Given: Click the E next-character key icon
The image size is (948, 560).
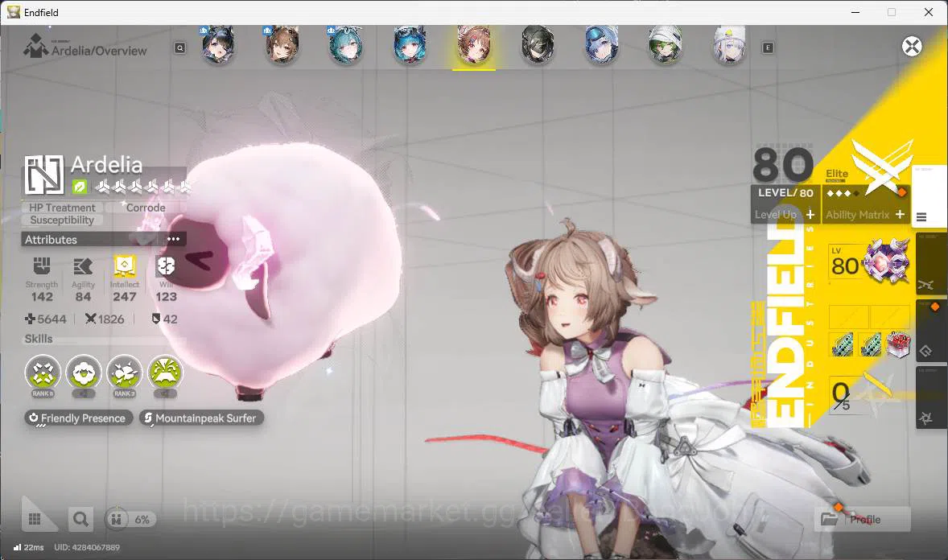Looking at the screenshot, I should pyautogui.click(x=768, y=47).
